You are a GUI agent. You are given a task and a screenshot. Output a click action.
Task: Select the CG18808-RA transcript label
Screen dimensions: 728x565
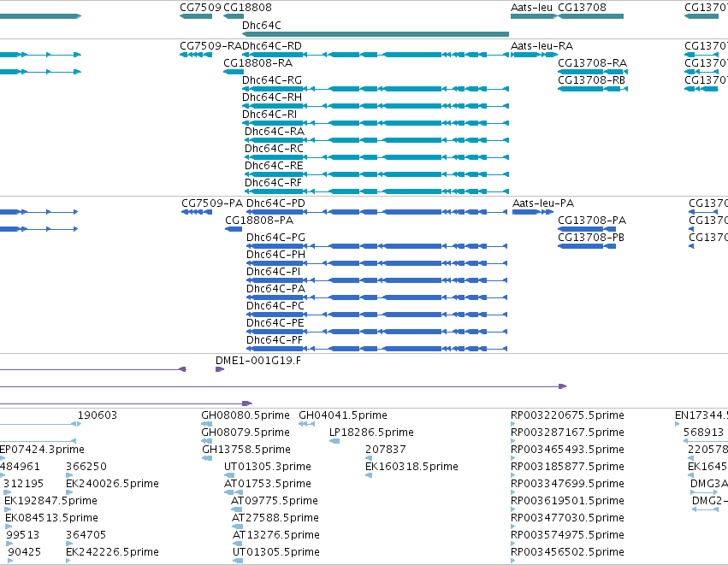(257, 63)
